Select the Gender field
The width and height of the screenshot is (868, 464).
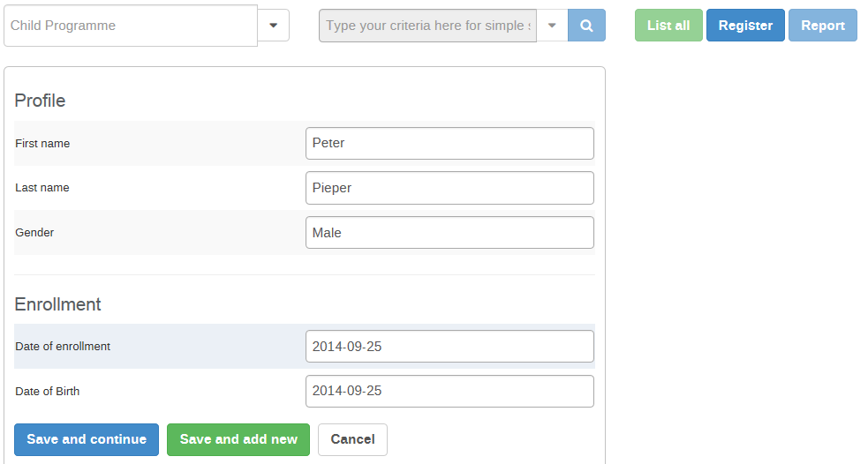(x=449, y=233)
